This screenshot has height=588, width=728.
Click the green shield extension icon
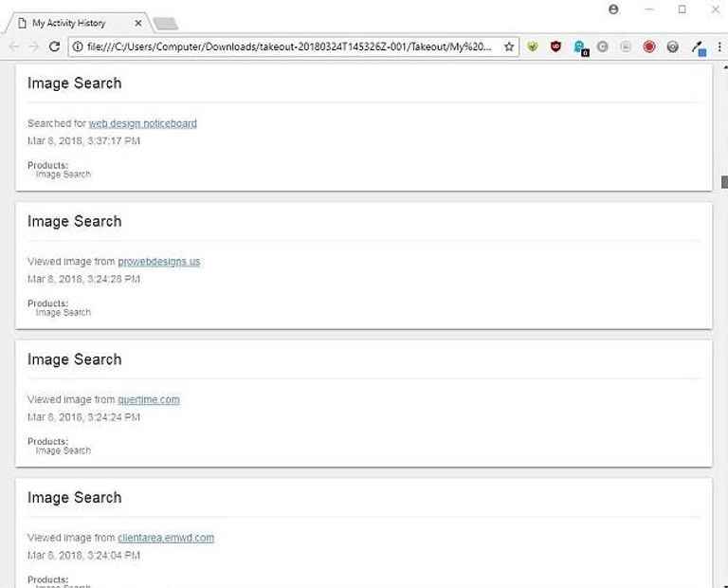click(533, 46)
